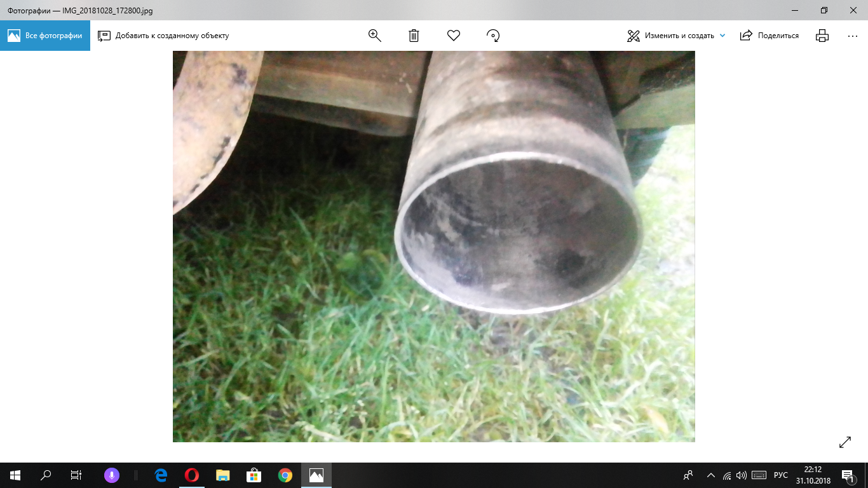The height and width of the screenshot is (488, 868).
Task: Switch input language via 'РУС' indicator
Action: click(781, 475)
